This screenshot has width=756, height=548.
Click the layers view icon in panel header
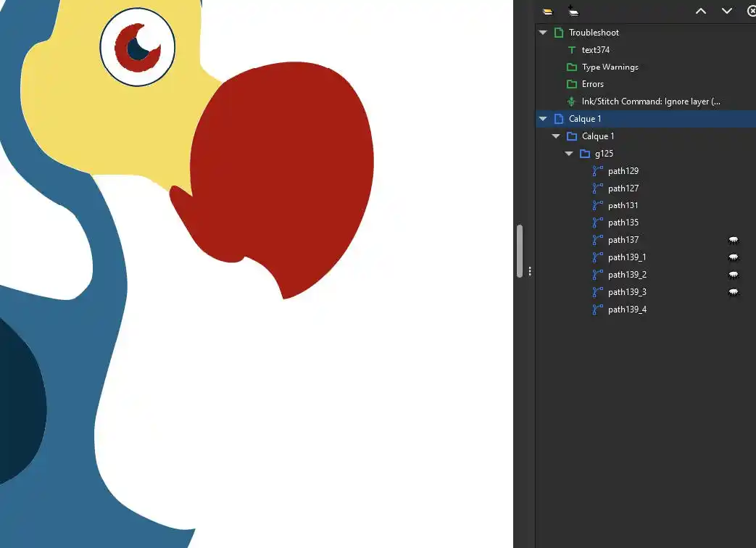click(x=547, y=11)
